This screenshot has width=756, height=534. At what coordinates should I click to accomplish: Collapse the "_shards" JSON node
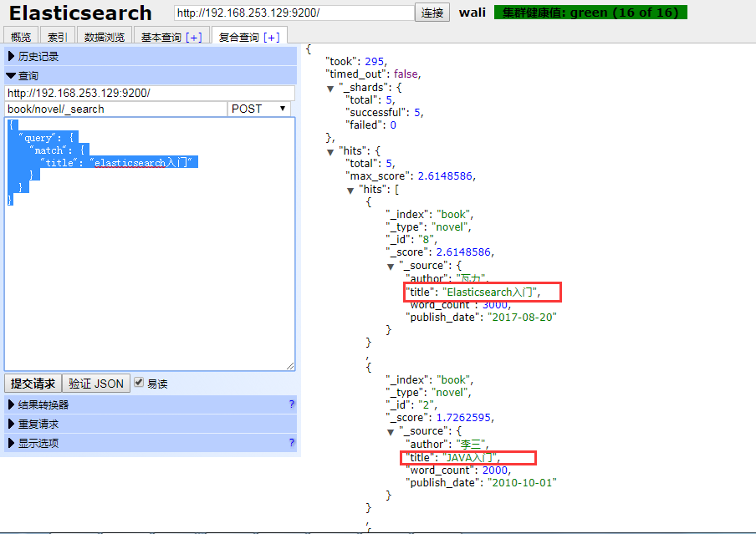[x=330, y=89]
